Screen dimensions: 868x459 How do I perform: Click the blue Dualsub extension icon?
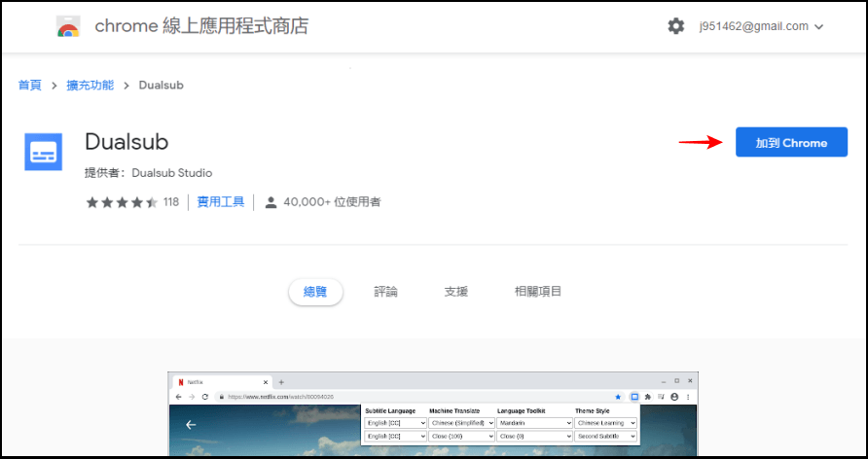tap(44, 152)
